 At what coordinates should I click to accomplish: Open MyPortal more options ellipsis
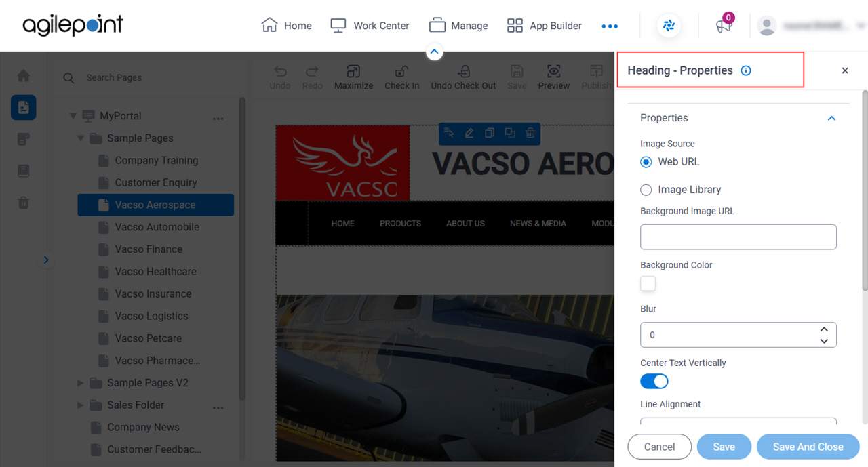click(218, 119)
